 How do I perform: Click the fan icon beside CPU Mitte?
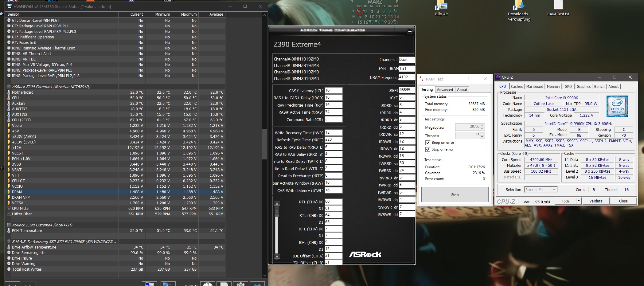pos(9,209)
